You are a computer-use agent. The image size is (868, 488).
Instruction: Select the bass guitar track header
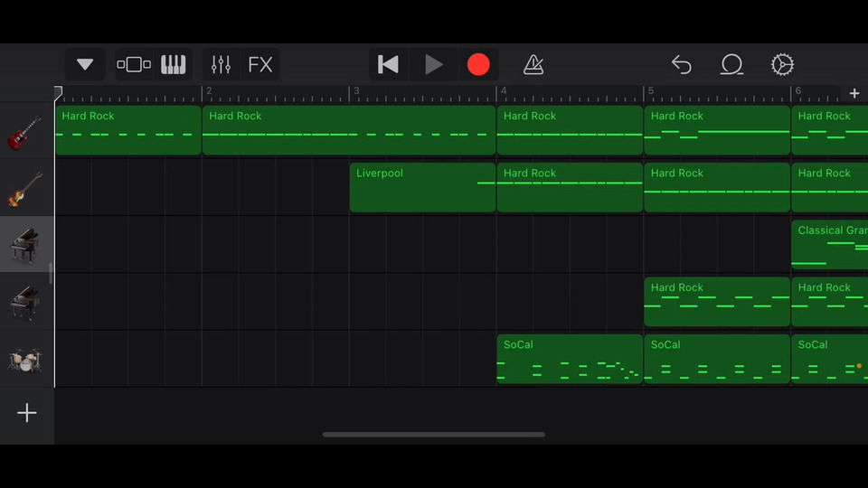tap(26, 188)
